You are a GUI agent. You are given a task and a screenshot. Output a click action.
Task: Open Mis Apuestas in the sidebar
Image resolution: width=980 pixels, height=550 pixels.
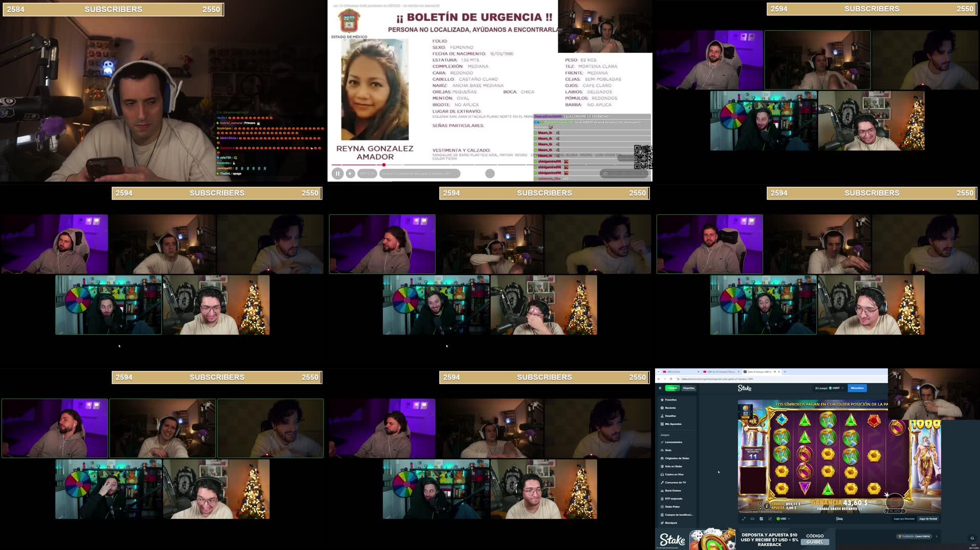tap(673, 424)
